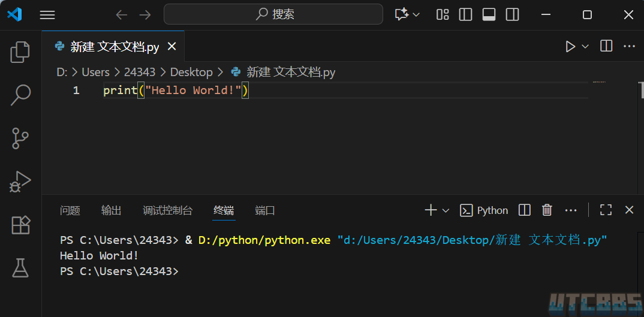This screenshot has height=317, width=644.
Task: Open the Search view in activity bar
Action: [20, 95]
